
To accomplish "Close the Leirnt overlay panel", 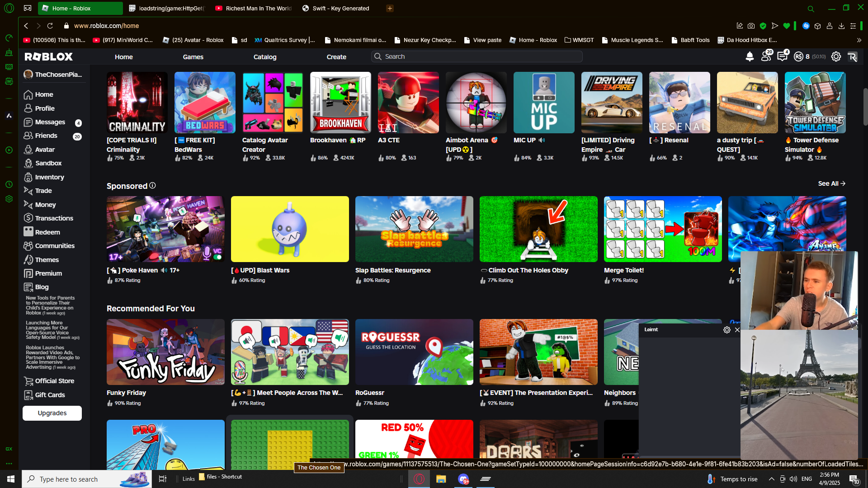I will point(737,330).
